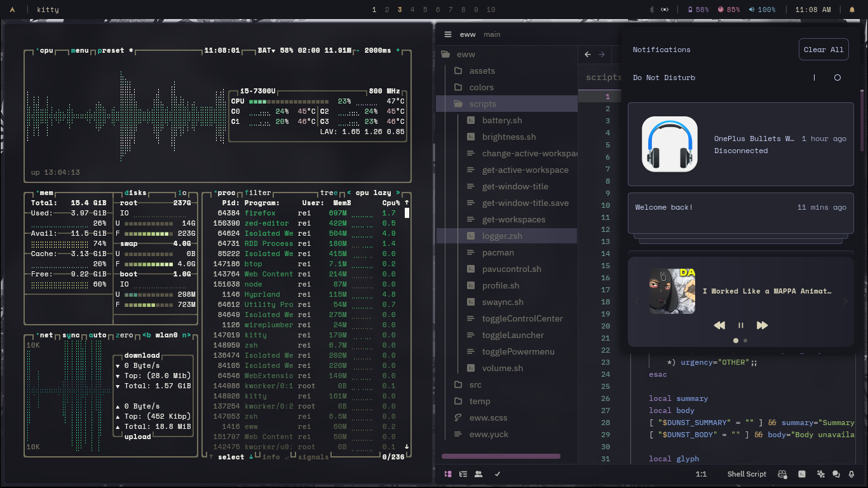Toggle the btop proc tree view
This screenshot has width=868, height=488.
329,193
